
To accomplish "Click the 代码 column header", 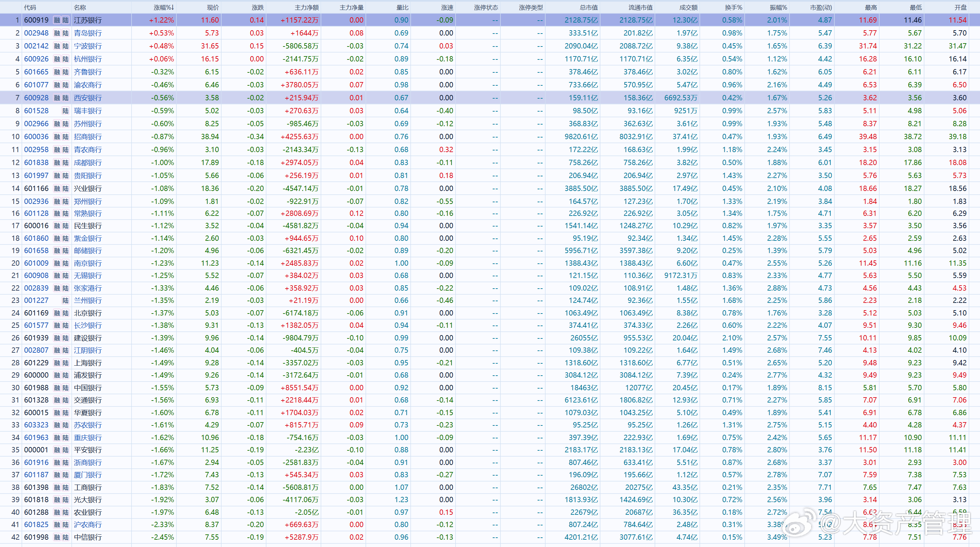I will tap(30, 7).
